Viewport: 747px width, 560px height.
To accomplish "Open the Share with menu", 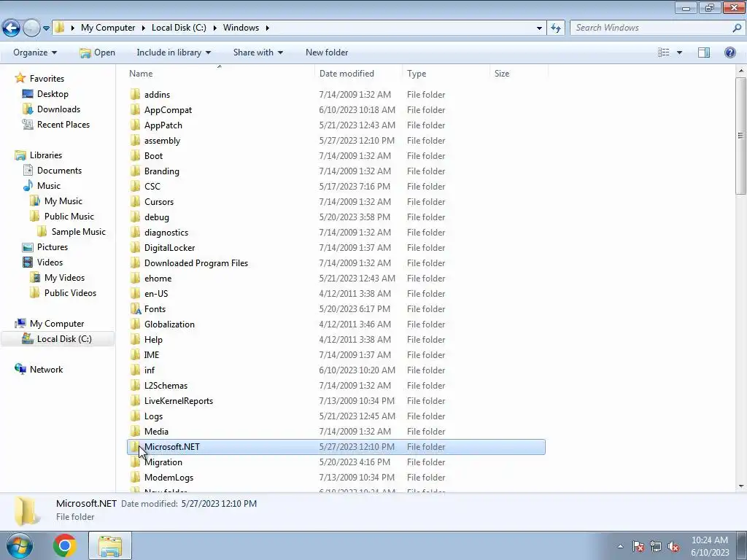I will click(x=258, y=52).
